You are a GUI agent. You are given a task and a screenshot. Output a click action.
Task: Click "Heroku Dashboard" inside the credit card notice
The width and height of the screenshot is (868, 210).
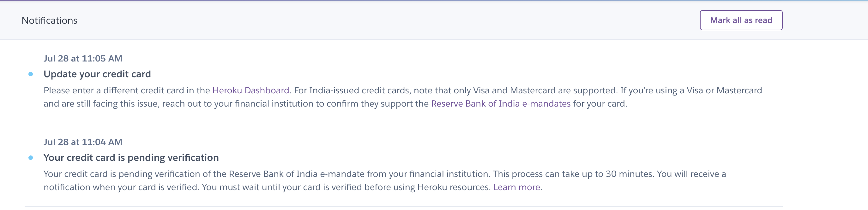click(x=251, y=90)
